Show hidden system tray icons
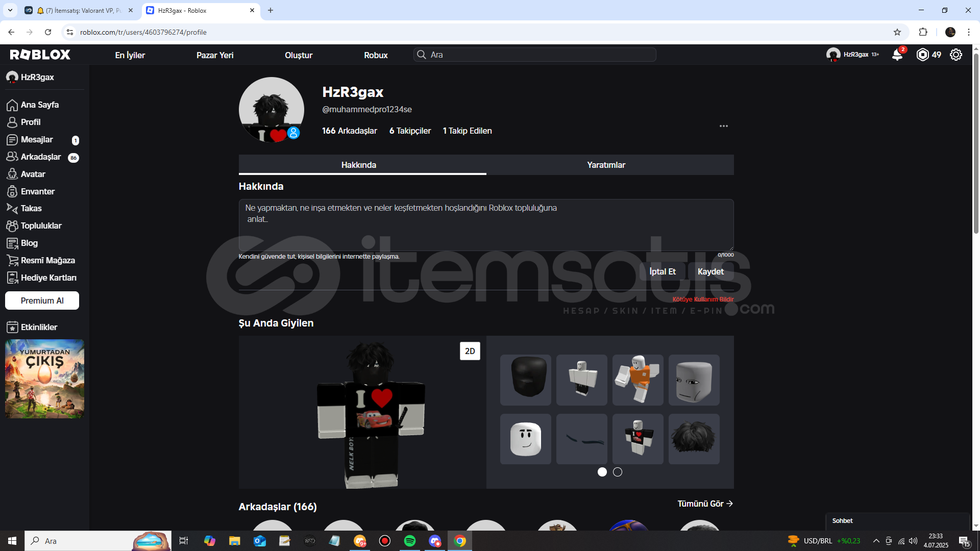Screen dimensions: 980x551 (876, 541)
